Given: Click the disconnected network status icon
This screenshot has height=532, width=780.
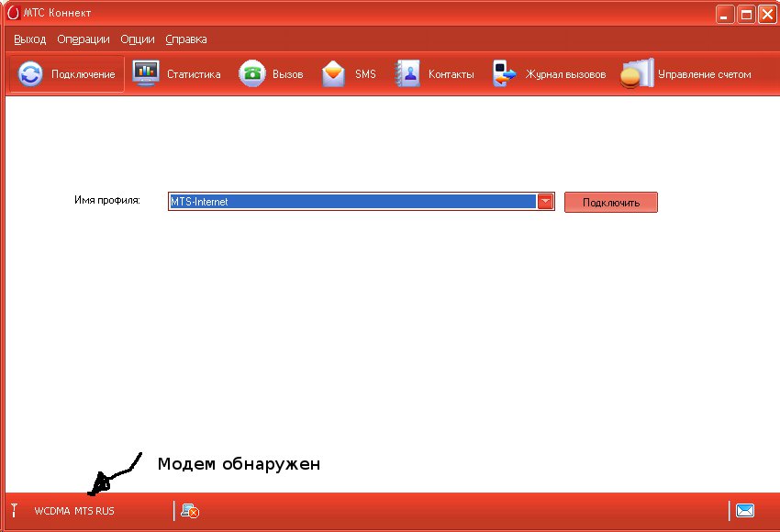Looking at the screenshot, I should (x=190, y=511).
